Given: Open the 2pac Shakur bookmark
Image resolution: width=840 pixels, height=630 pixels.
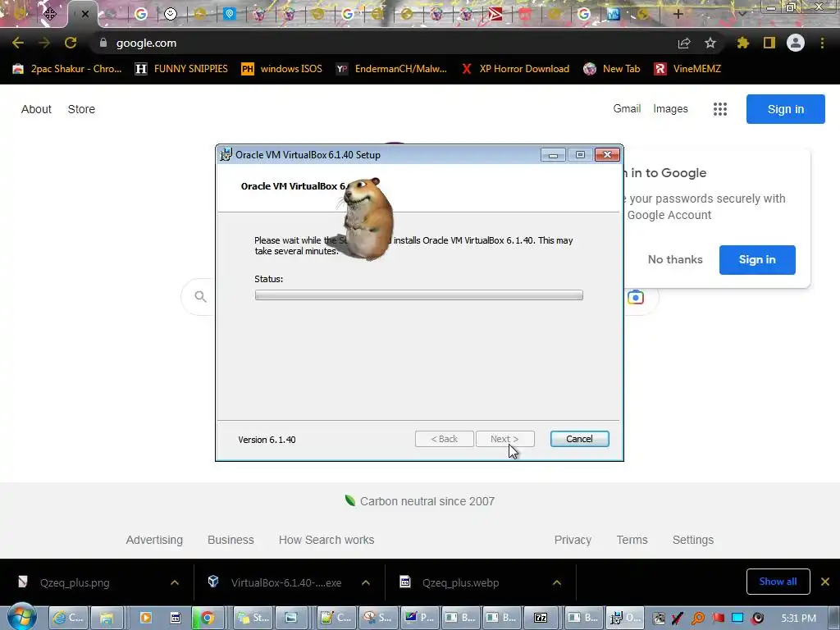Looking at the screenshot, I should pyautogui.click(x=67, y=69).
